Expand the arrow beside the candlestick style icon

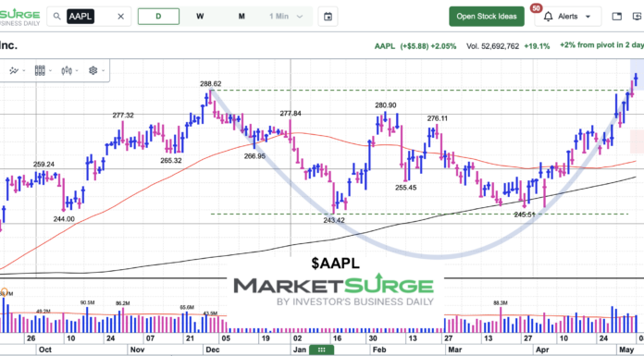click(77, 70)
